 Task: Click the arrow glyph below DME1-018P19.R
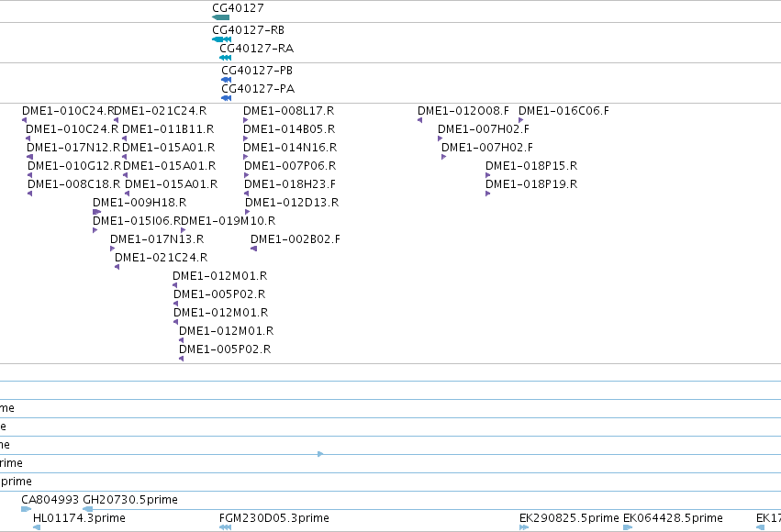click(488, 194)
